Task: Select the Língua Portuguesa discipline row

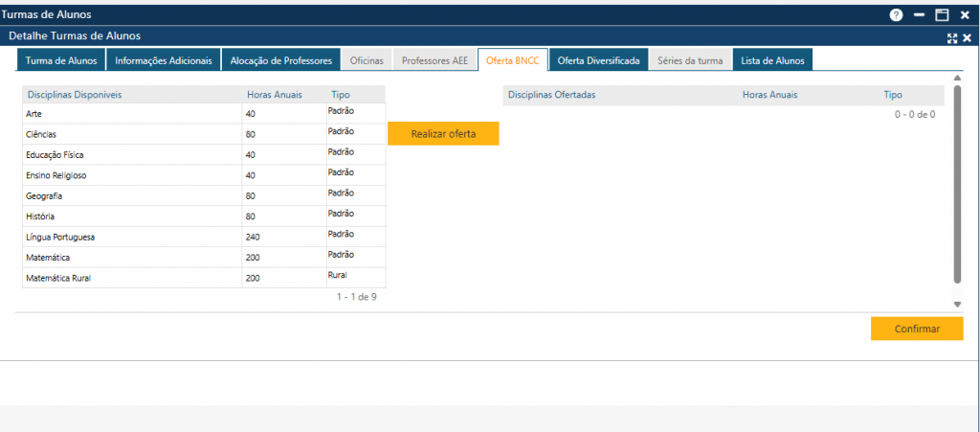Action: (204, 237)
